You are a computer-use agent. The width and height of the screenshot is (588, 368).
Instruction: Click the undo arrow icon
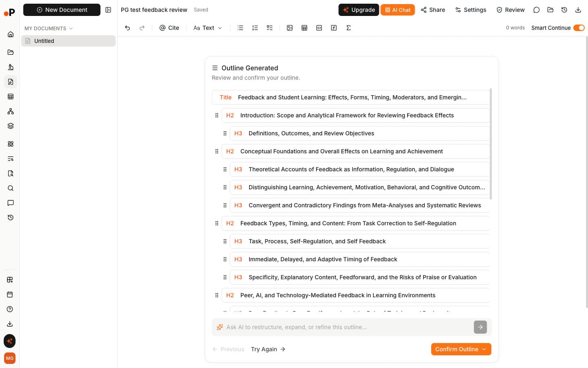pyautogui.click(x=127, y=28)
